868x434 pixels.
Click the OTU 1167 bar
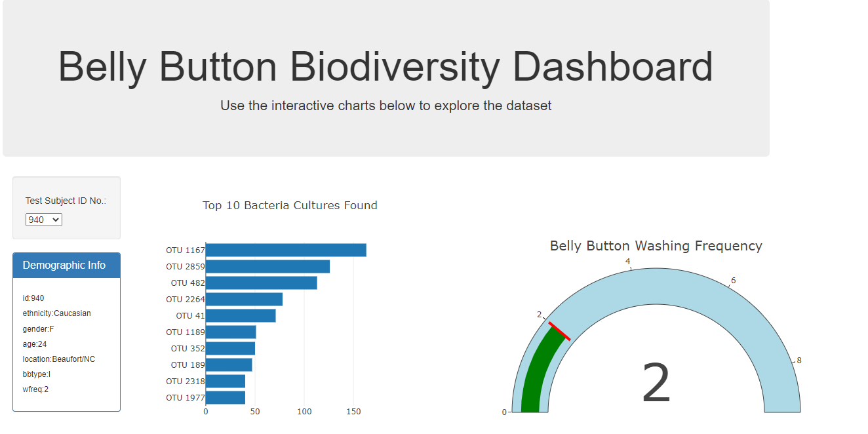click(285, 250)
